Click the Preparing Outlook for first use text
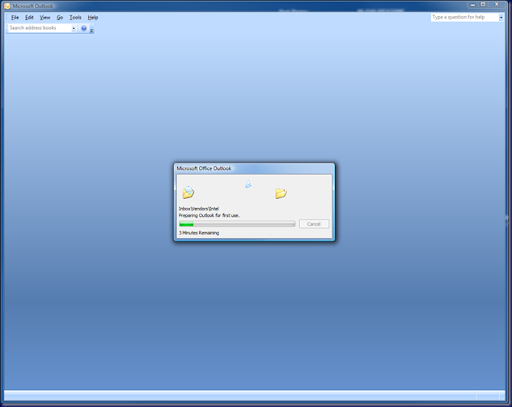Screen dimensions: 512x407 coord(209,215)
